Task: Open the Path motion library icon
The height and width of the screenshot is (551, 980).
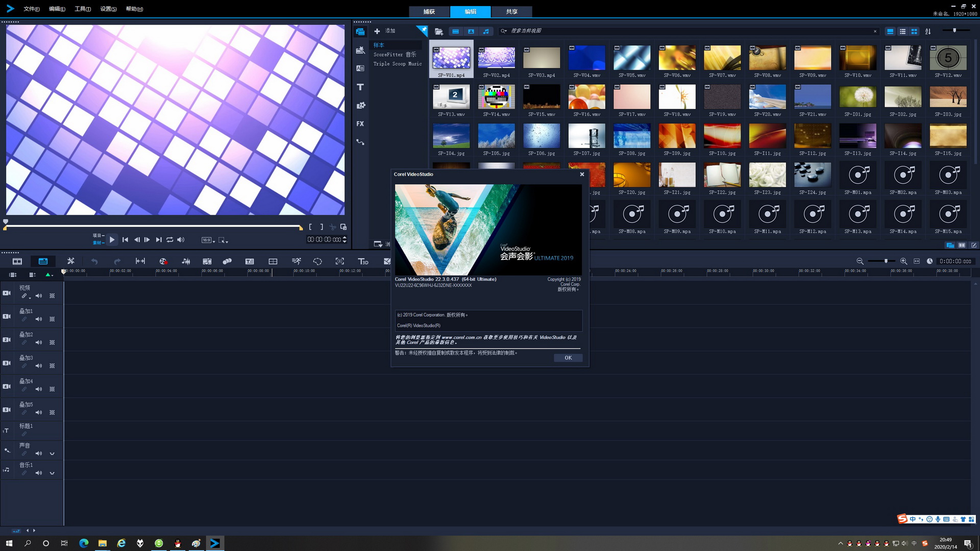Action: tap(360, 142)
